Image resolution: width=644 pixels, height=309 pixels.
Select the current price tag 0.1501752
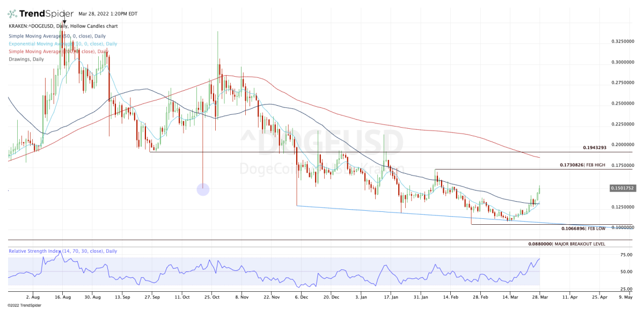coord(624,188)
